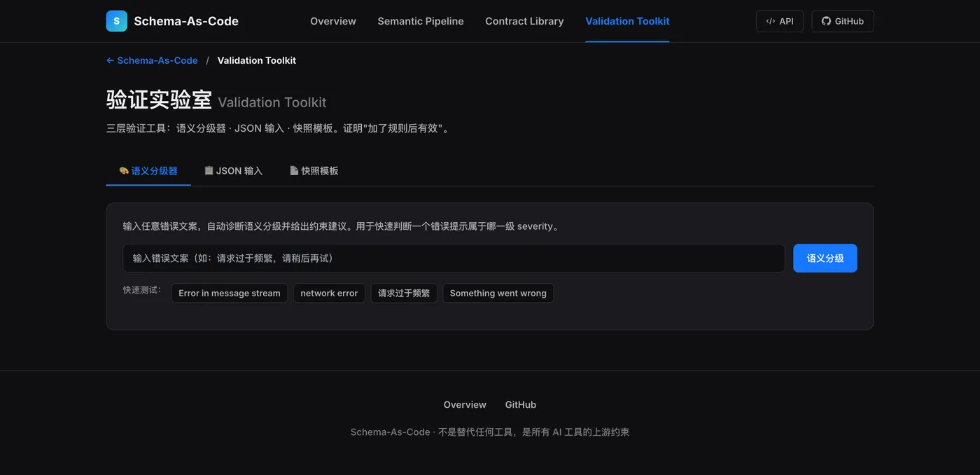Open the footer Overview link
This screenshot has height=475, width=980.
[465, 404]
